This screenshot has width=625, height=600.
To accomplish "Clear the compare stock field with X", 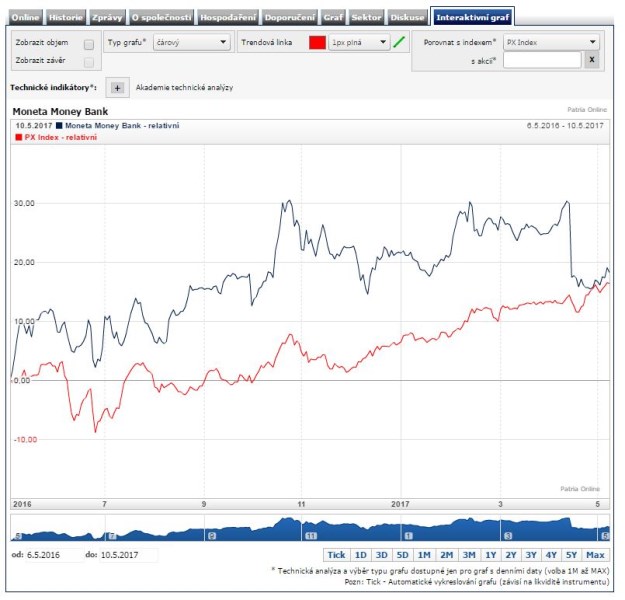I will point(591,61).
